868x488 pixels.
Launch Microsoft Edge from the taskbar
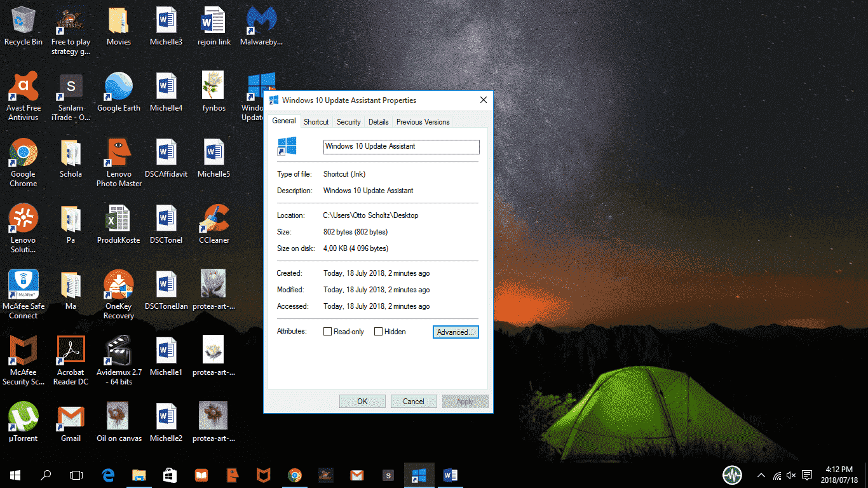point(108,475)
